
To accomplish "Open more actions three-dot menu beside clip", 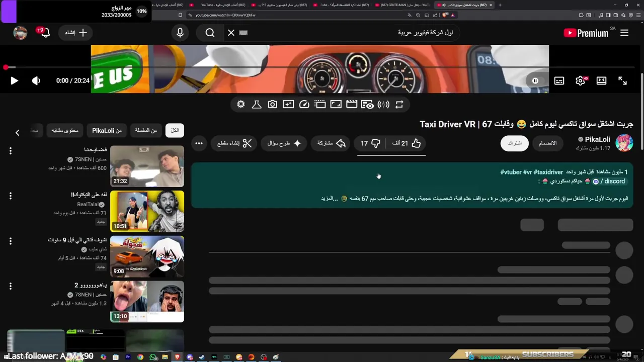I will click(199, 143).
